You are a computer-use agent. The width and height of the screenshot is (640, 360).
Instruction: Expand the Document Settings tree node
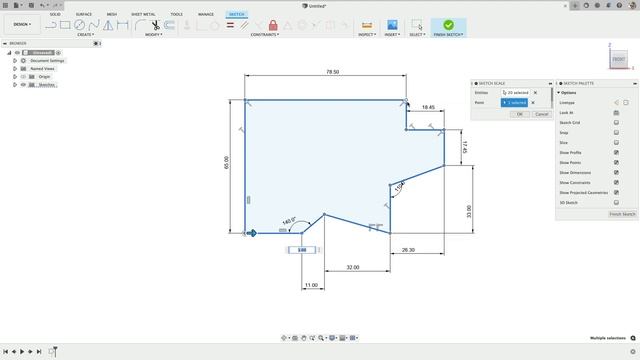click(x=15, y=60)
